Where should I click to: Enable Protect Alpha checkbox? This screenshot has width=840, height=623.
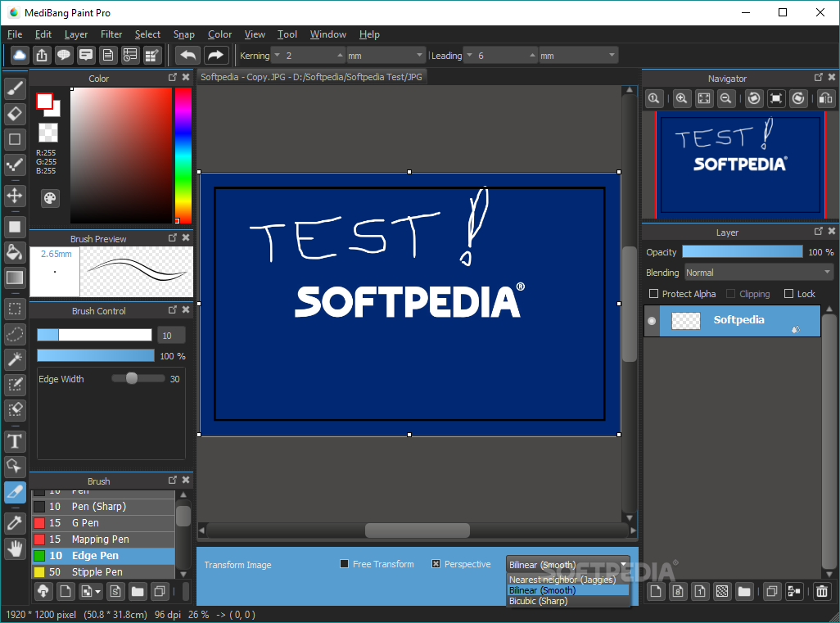(653, 294)
